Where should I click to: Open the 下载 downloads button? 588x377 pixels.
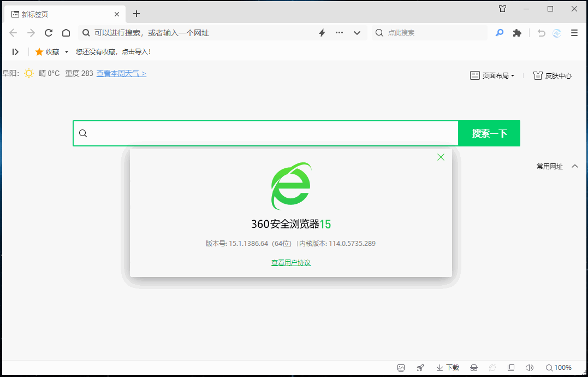[x=448, y=368]
